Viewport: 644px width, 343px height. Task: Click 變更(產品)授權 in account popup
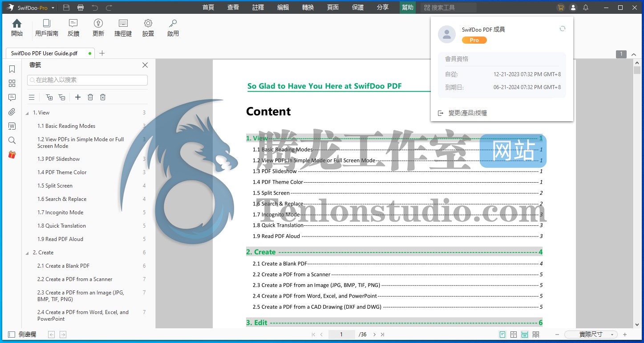[x=462, y=113]
